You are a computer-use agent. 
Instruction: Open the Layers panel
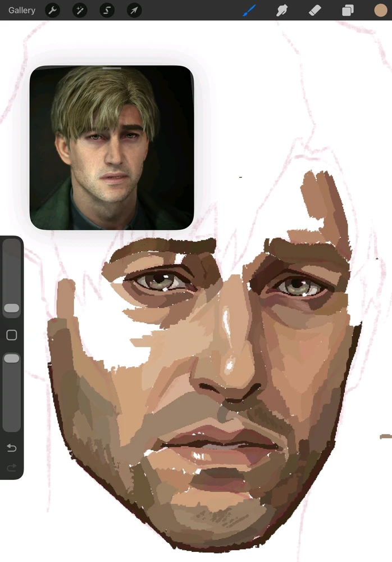click(348, 10)
